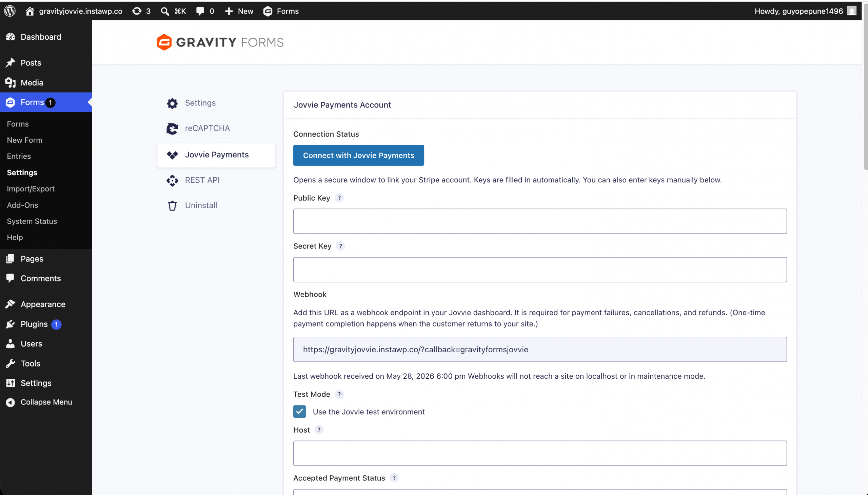Switch to the Uninstall settings tab
Screen dimensions: 868x495
coord(216,205)
